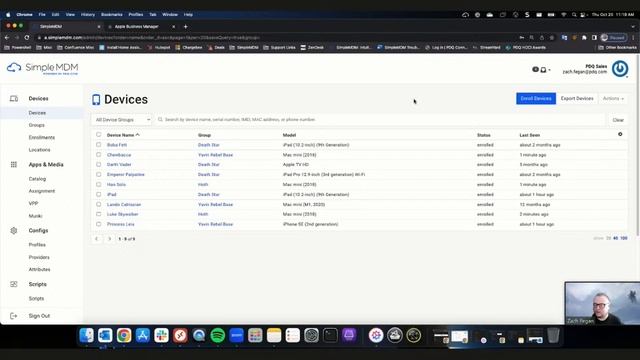Viewport: 640px width, 360px height.
Task: Open table column settings gear icon
Action: 620,134
